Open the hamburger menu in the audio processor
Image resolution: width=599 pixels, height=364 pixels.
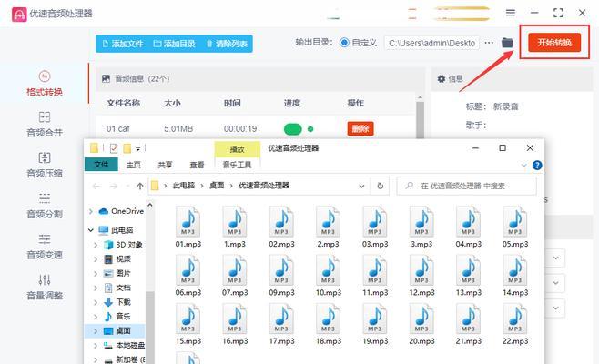tap(511, 13)
